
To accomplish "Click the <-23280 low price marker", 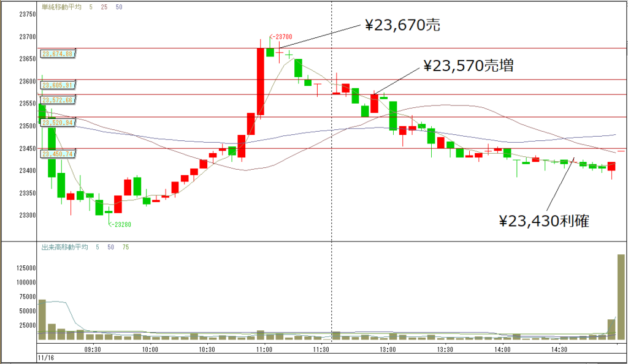I will (120, 224).
